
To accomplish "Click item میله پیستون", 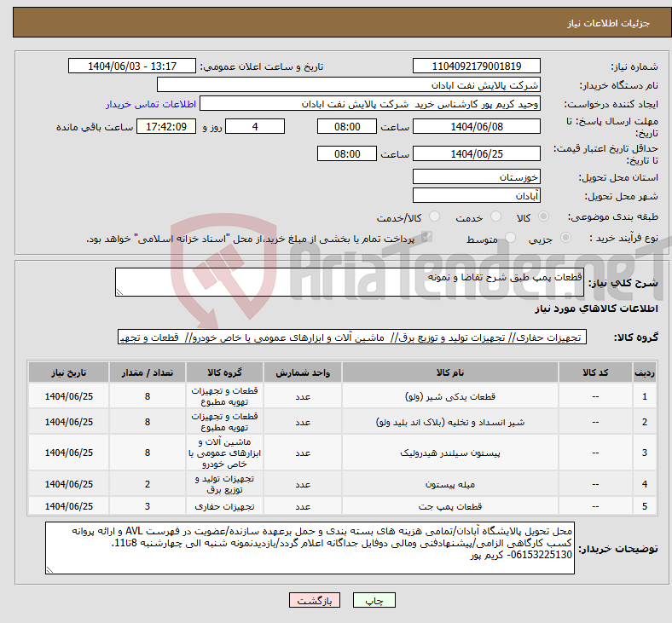I will tap(450, 484).
